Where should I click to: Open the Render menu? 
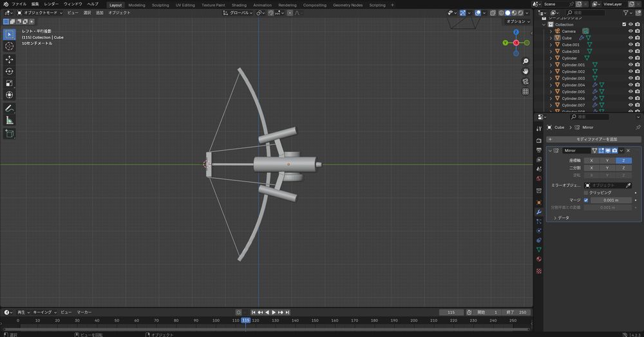click(x=51, y=4)
